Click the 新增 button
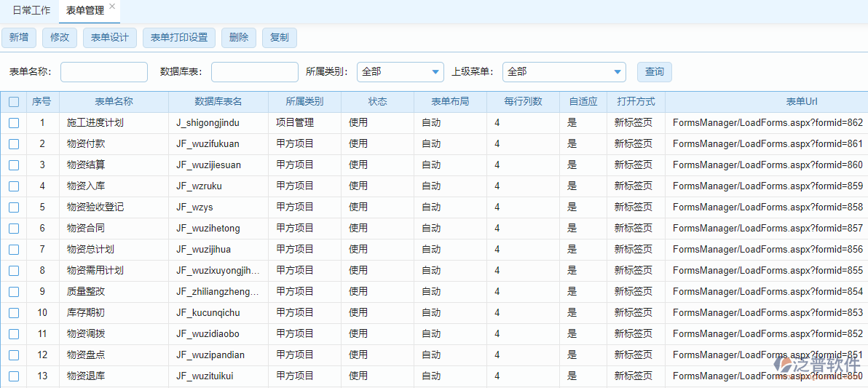 pyautogui.click(x=19, y=38)
